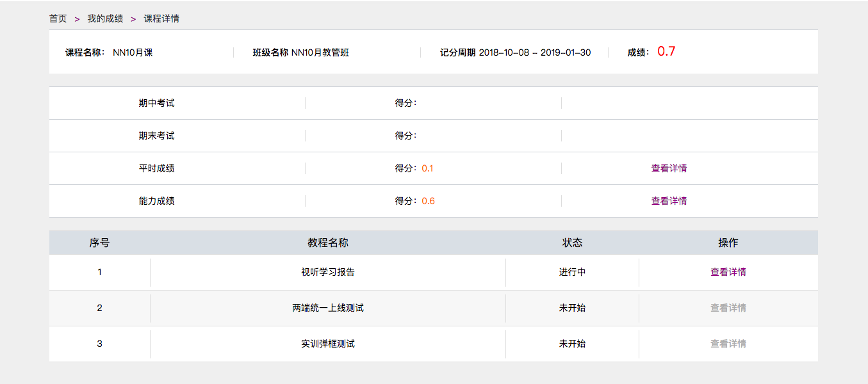Open 查看详情 for 视听学习报告

[x=728, y=272]
